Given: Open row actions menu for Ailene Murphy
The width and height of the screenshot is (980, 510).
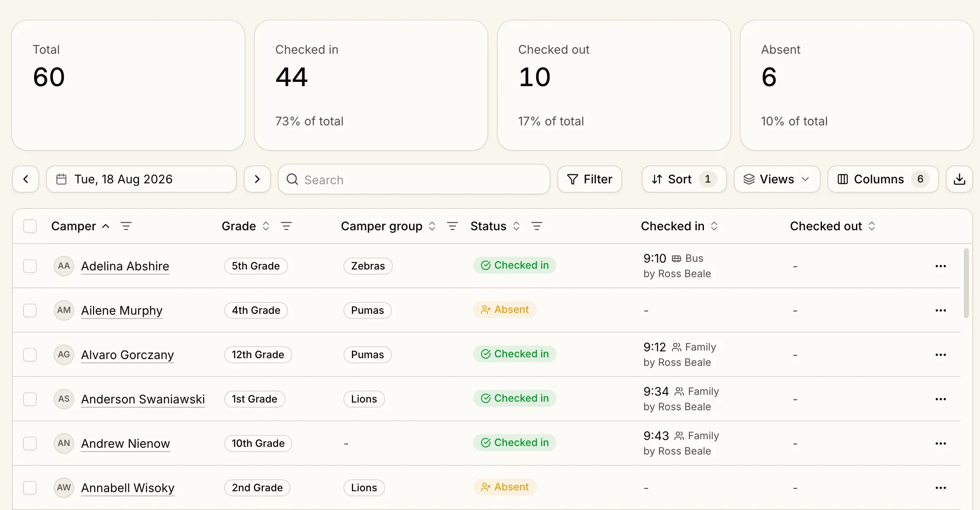Looking at the screenshot, I should (x=941, y=310).
